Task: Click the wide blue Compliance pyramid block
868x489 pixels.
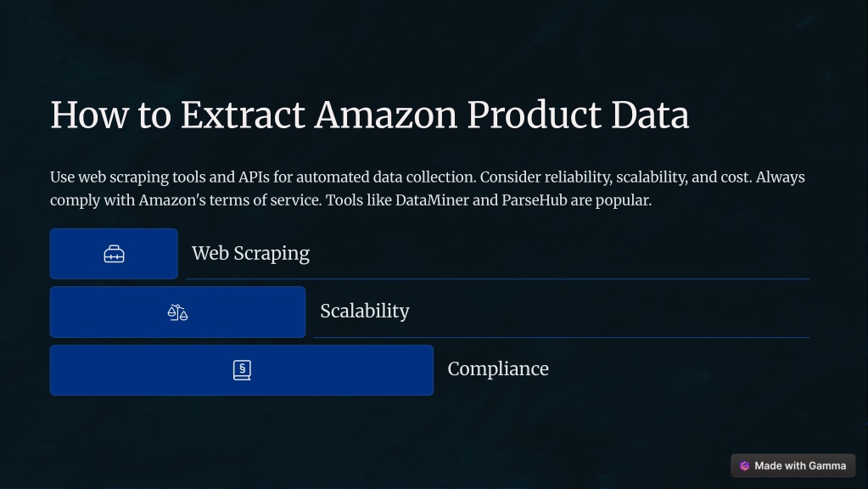Action: [242, 370]
